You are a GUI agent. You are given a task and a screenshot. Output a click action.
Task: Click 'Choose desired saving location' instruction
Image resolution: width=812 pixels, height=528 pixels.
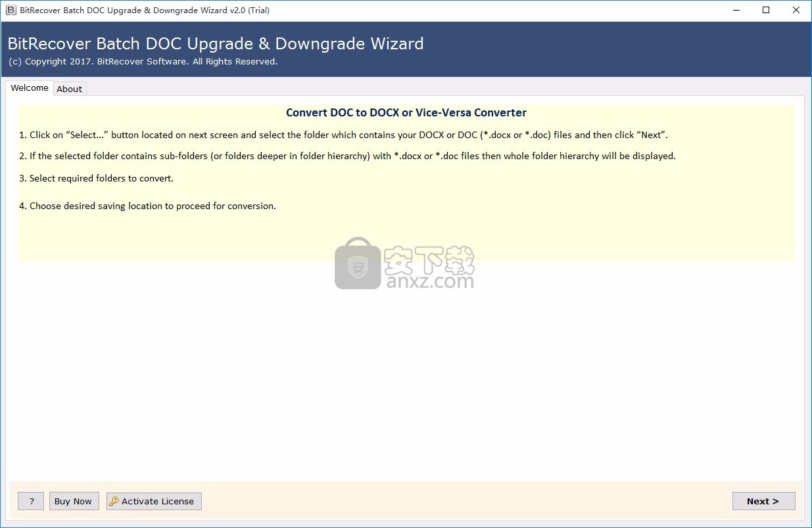pos(147,206)
